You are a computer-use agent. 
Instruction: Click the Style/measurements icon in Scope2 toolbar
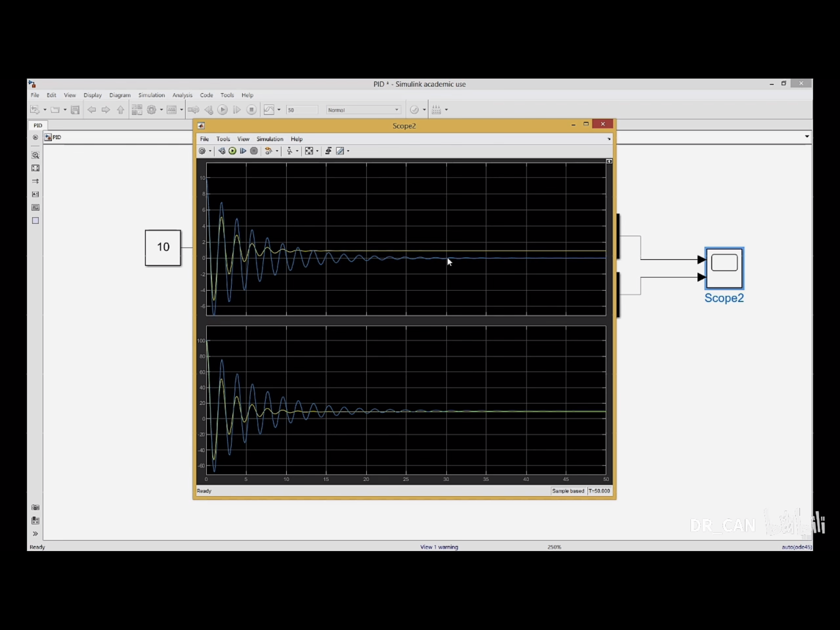click(340, 151)
